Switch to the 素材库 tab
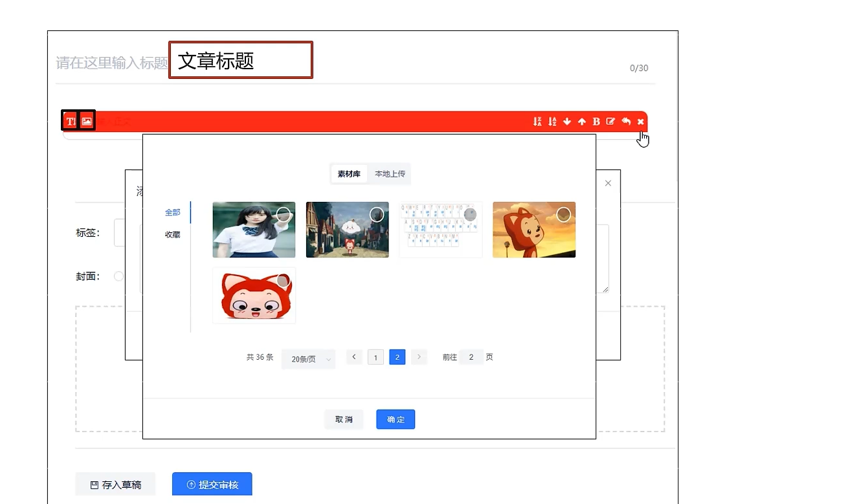 349,174
